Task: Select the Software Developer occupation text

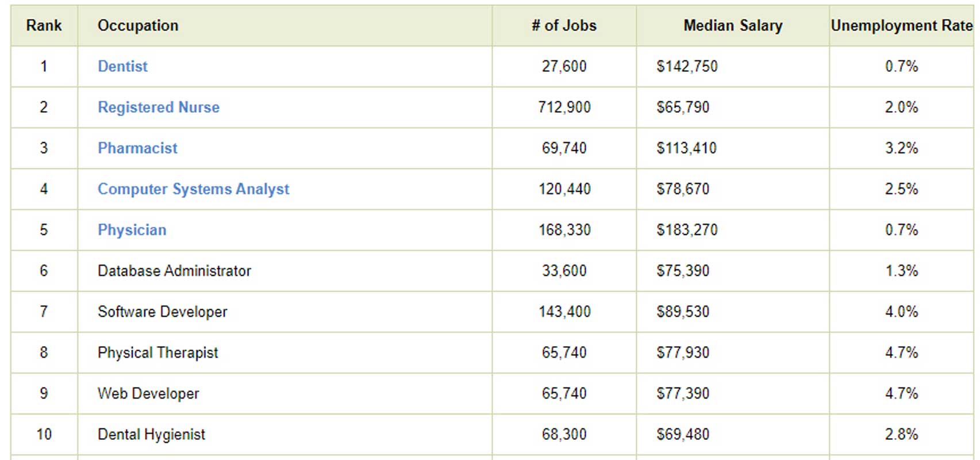Action: (162, 312)
